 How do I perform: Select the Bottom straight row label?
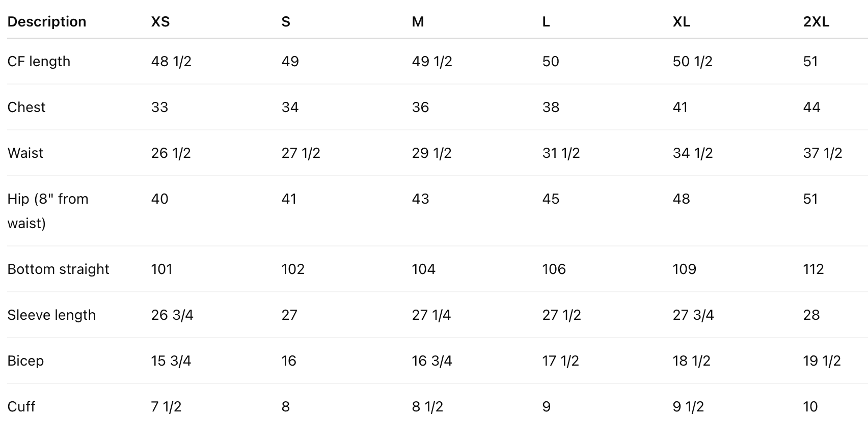point(59,269)
